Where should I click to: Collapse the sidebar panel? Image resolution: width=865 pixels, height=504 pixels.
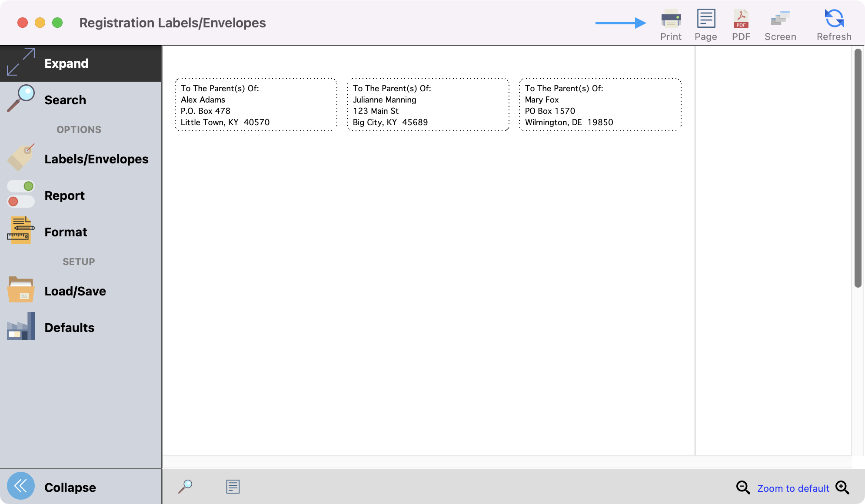pyautogui.click(x=70, y=487)
